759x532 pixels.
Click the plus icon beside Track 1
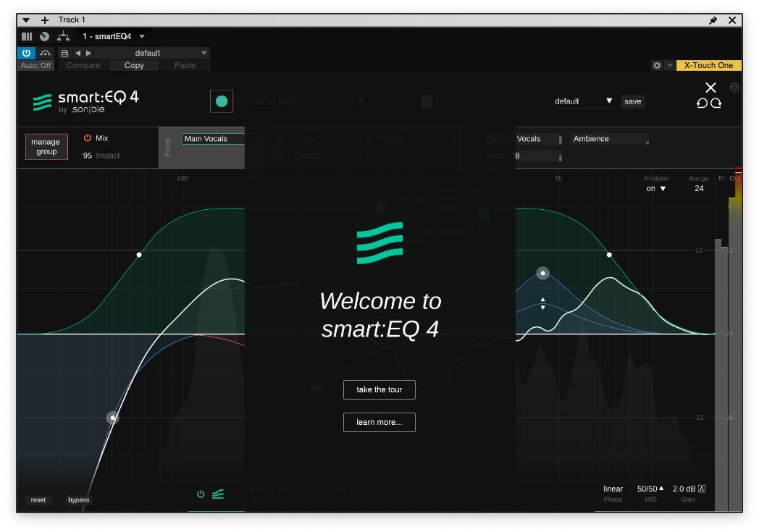click(44, 20)
